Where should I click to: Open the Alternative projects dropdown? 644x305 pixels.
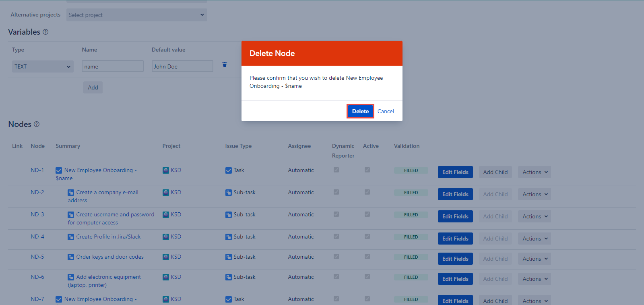[x=136, y=15]
